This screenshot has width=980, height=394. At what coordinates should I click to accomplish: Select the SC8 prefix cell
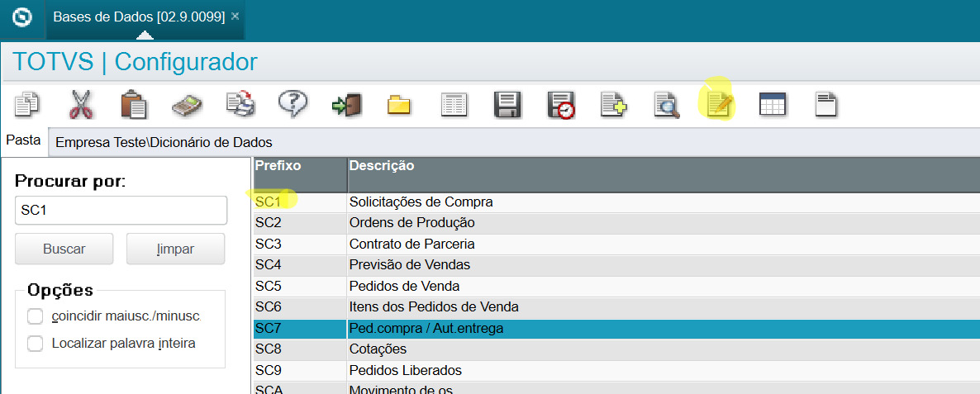[x=300, y=349]
